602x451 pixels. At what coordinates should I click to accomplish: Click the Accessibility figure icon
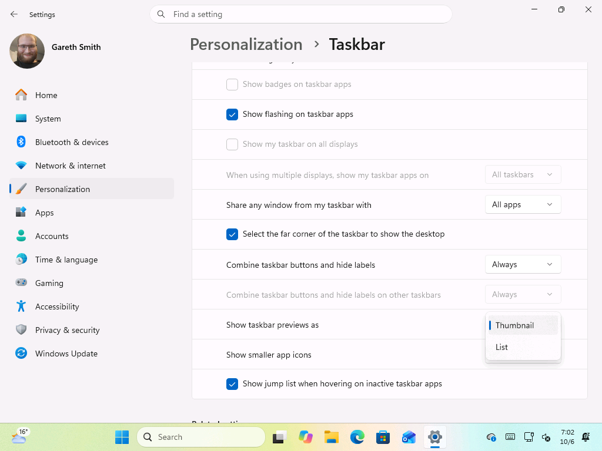tap(21, 306)
